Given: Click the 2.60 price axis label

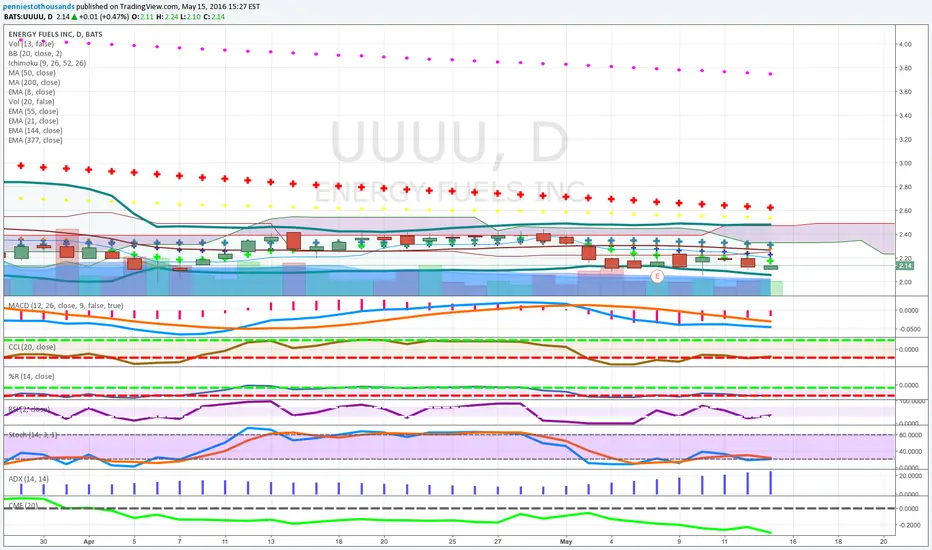Looking at the screenshot, I should 905,210.
